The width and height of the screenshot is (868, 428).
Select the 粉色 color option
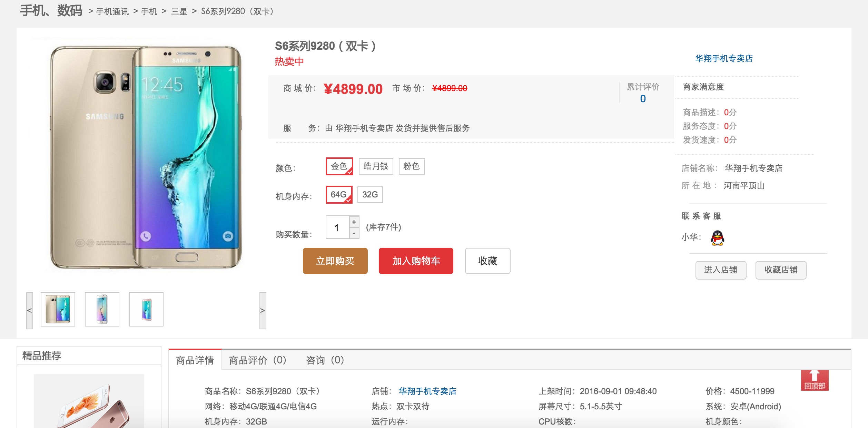pos(412,166)
